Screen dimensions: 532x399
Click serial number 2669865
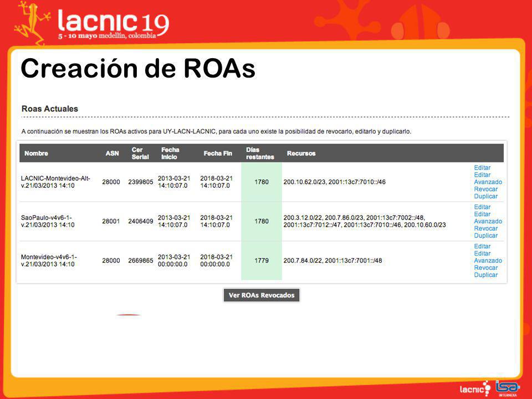tap(140, 260)
